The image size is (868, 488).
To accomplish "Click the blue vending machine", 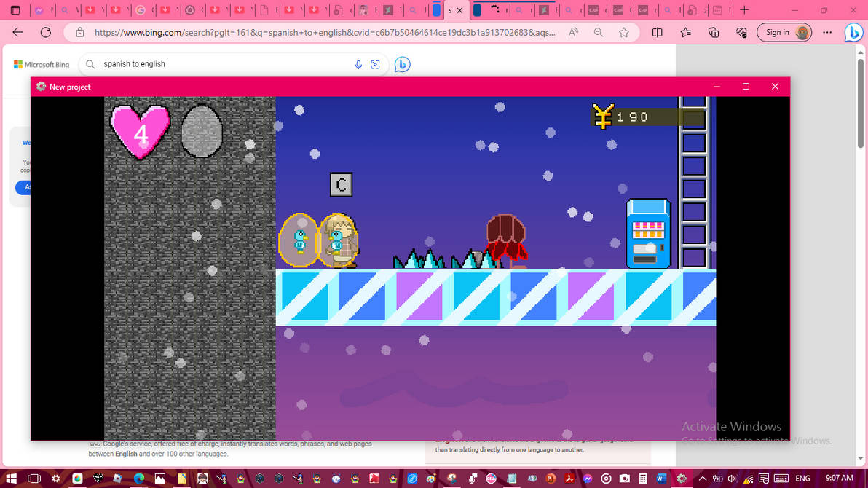I will [648, 234].
